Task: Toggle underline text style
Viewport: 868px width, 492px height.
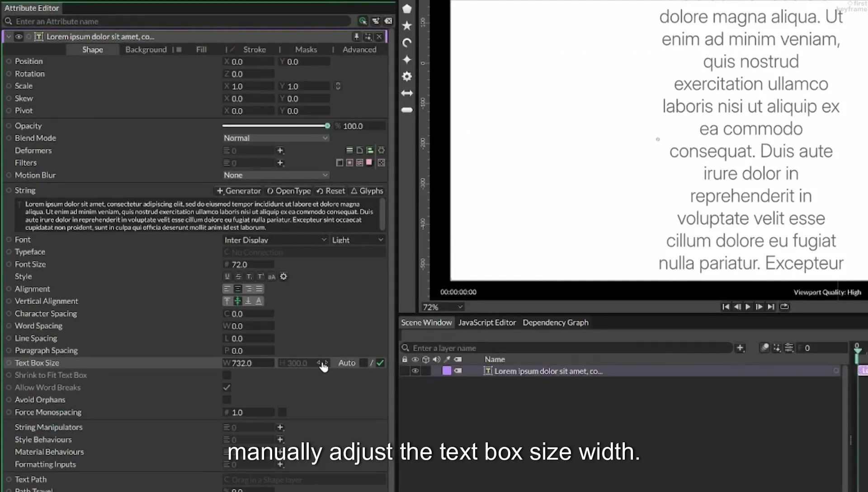Action: [227, 277]
